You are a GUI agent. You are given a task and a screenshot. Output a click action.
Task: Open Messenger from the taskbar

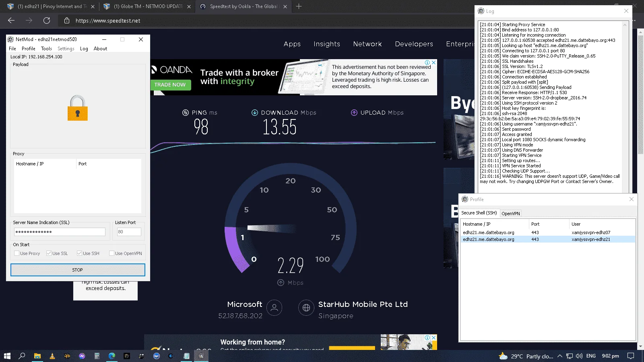coord(82,356)
